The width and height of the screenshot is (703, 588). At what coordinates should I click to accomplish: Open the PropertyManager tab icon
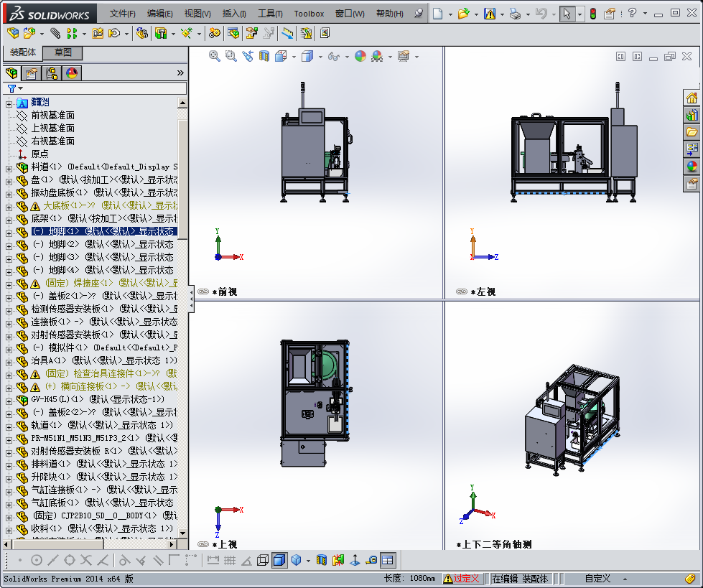(x=32, y=73)
